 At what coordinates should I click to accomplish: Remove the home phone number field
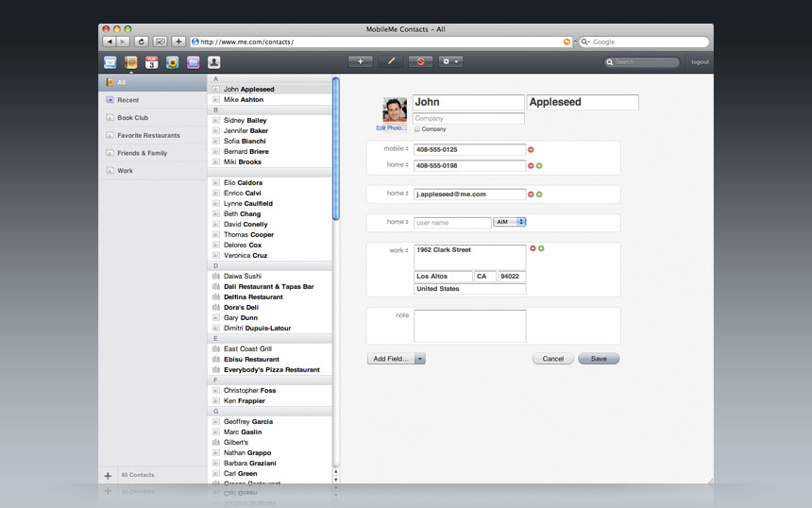tap(531, 165)
